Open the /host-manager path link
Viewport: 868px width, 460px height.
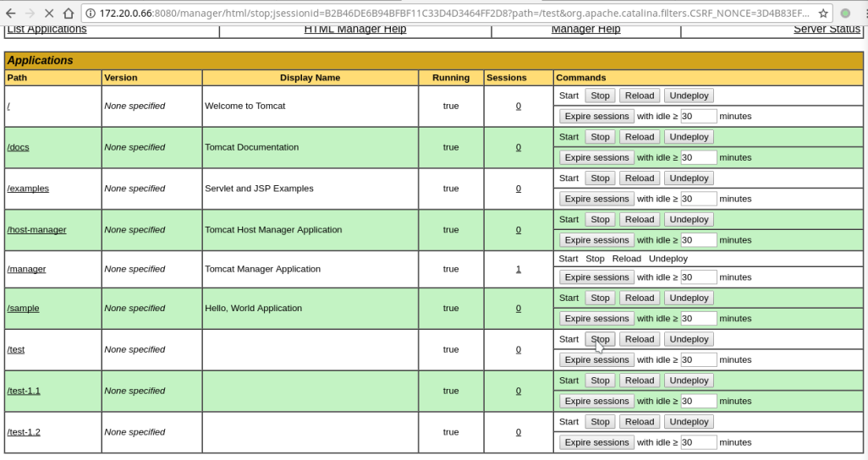[x=36, y=230]
